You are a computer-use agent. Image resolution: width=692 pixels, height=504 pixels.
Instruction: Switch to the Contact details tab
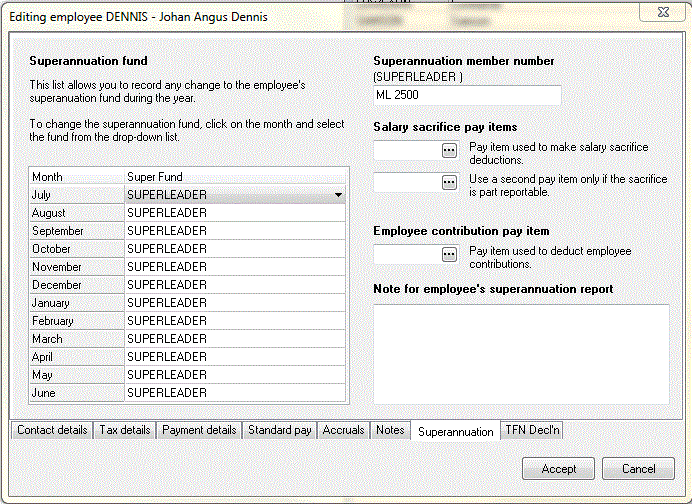coord(52,430)
